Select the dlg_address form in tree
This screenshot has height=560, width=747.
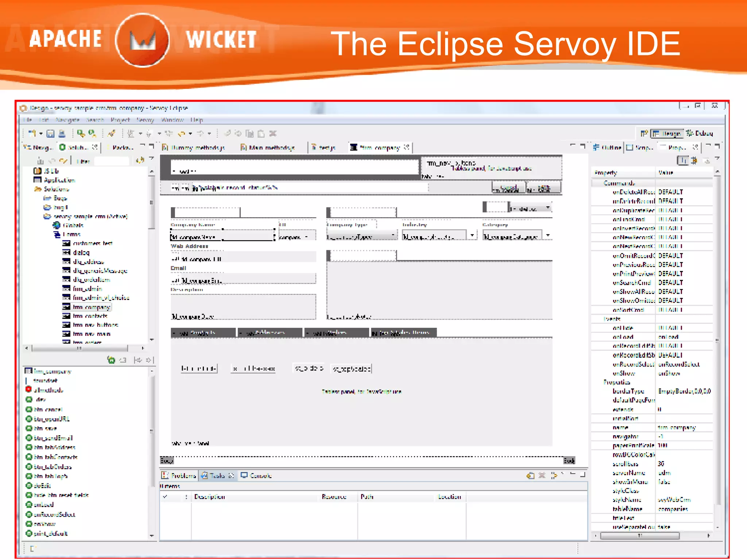83,262
